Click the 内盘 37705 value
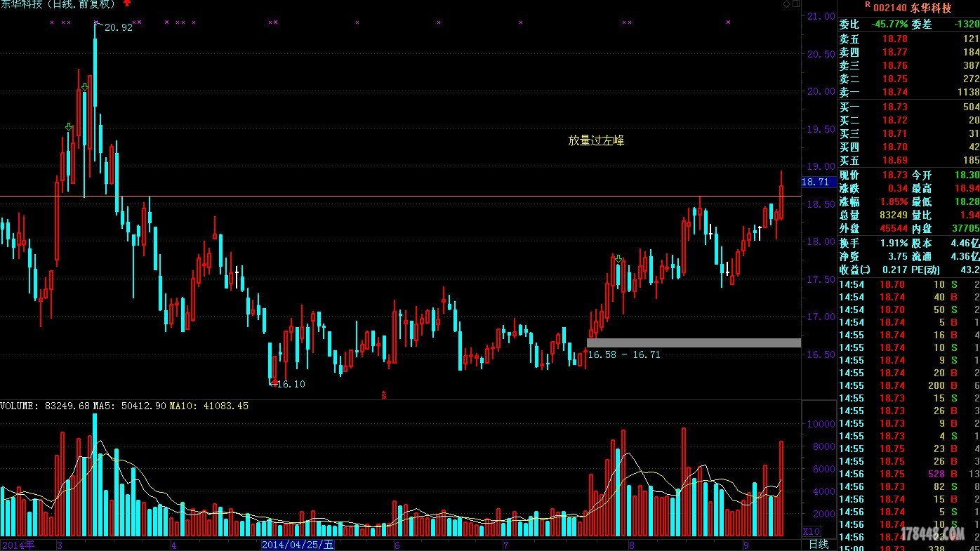980x551 pixels. click(x=965, y=229)
